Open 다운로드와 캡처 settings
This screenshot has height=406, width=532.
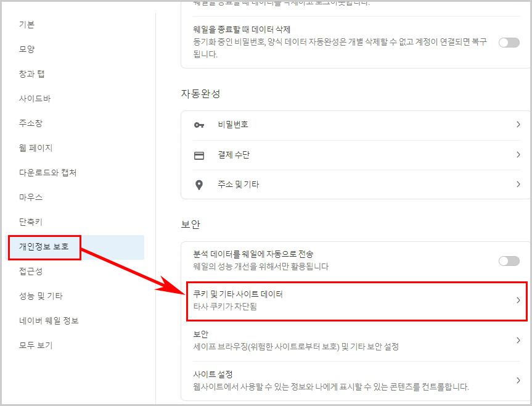48,173
